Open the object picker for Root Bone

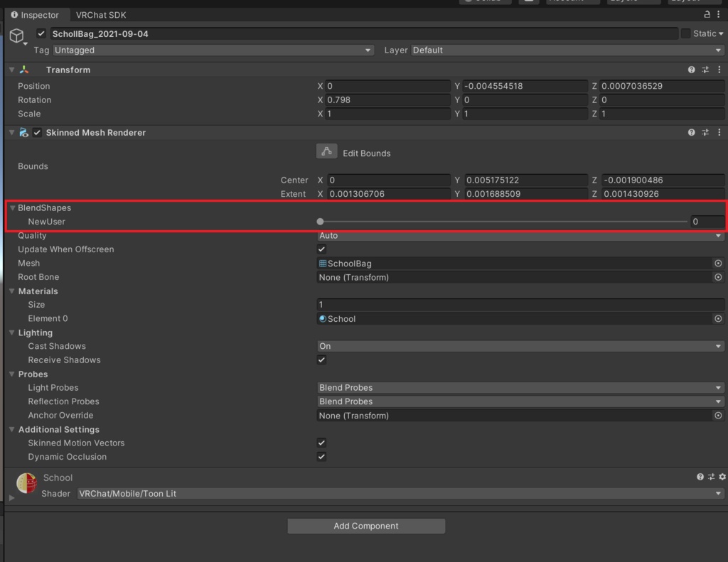pos(718,277)
